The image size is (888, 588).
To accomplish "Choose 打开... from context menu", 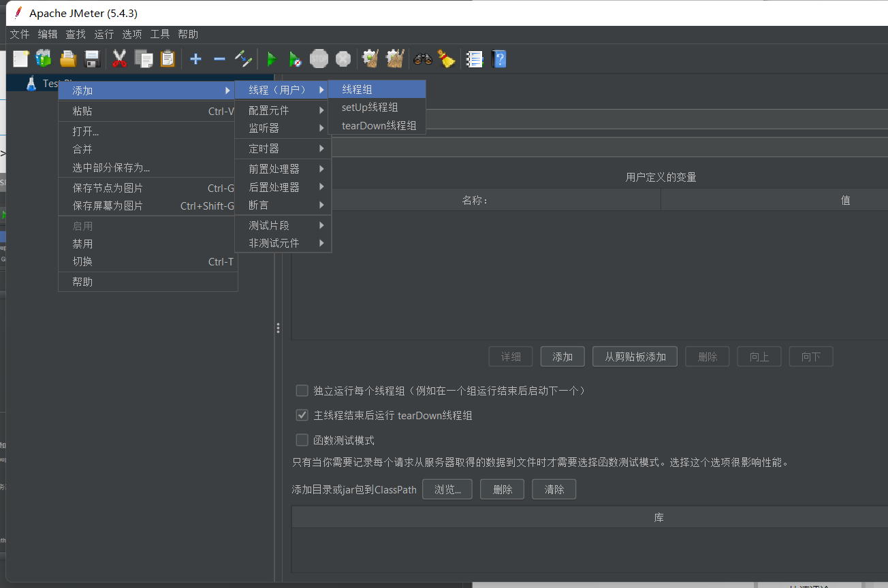I will [148, 131].
